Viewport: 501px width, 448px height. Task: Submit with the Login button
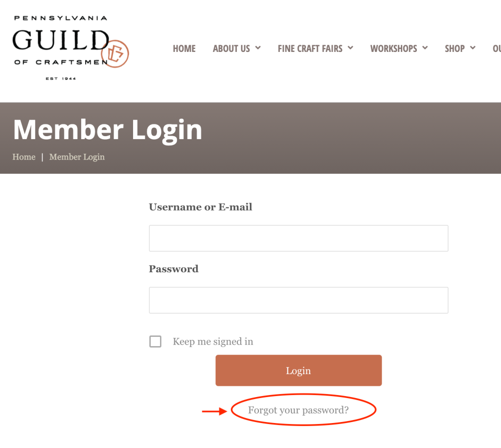[298, 370]
